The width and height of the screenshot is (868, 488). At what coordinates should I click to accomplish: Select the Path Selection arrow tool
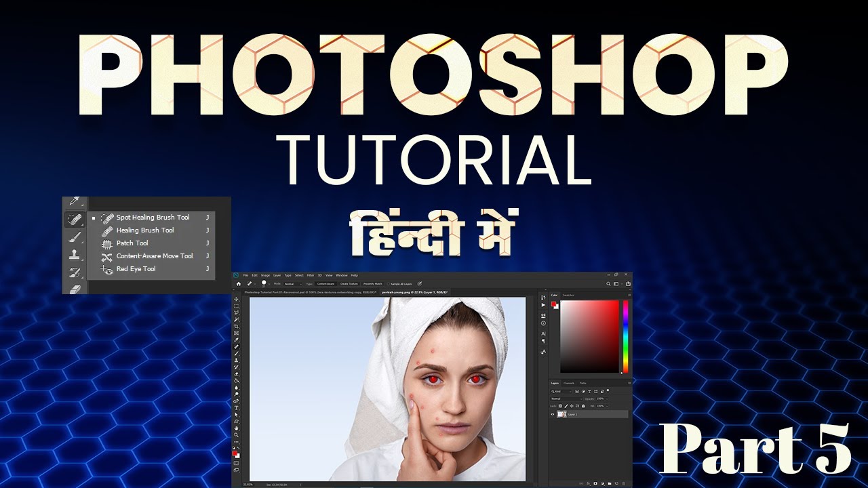click(236, 415)
